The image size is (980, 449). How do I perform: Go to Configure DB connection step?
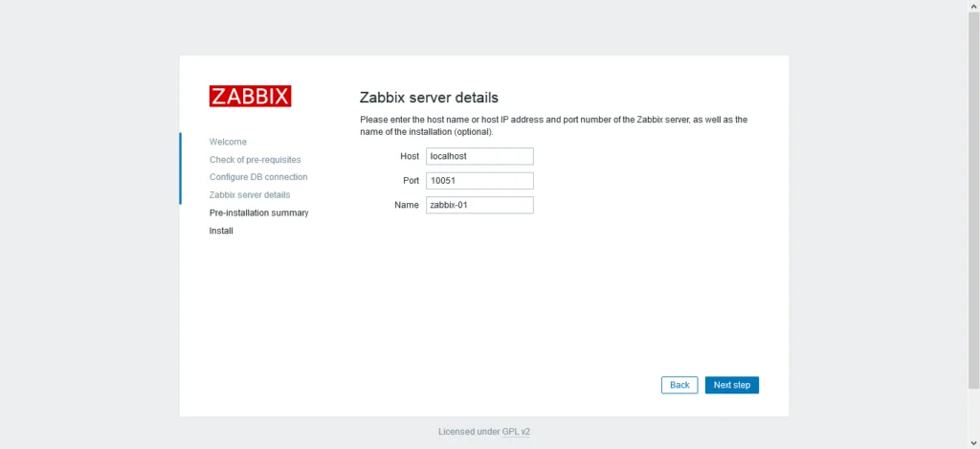258,177
